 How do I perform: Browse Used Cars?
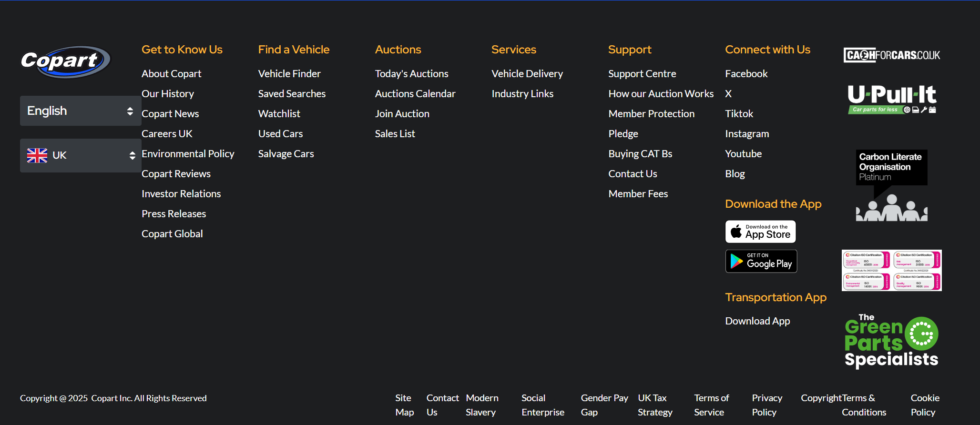pyautogui.click(x=280, y=134)
